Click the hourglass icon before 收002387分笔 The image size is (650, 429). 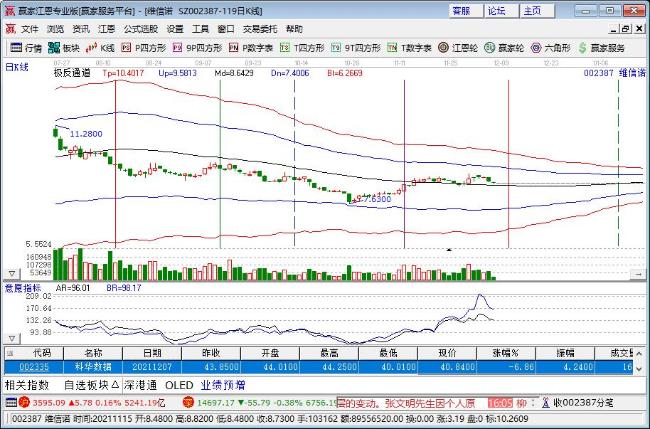546,402
